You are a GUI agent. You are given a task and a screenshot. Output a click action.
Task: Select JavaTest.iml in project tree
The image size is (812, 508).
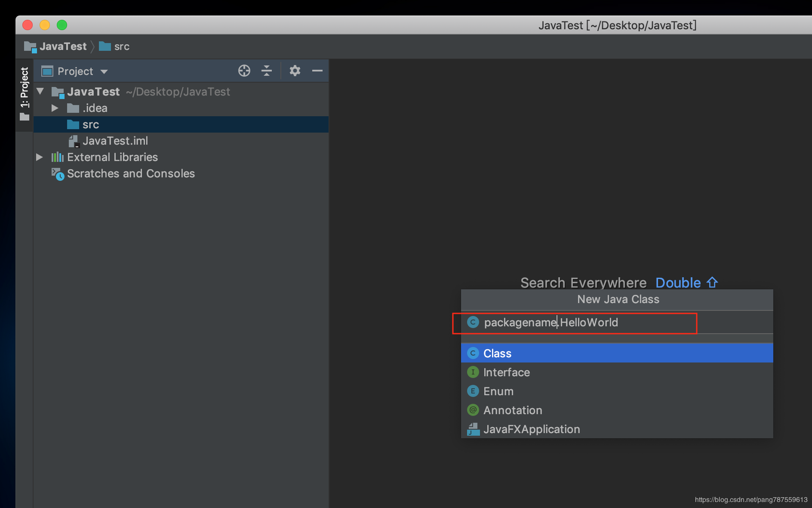[181, 141]
